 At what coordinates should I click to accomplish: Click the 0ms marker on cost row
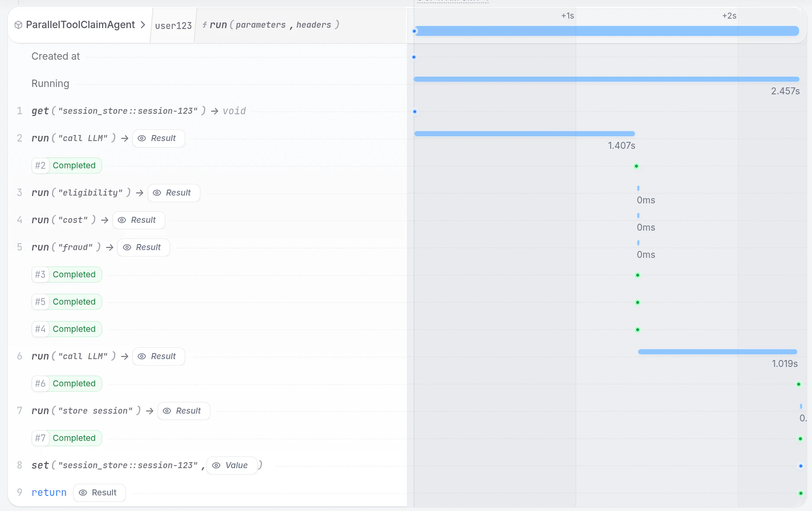tap(638, 215)
